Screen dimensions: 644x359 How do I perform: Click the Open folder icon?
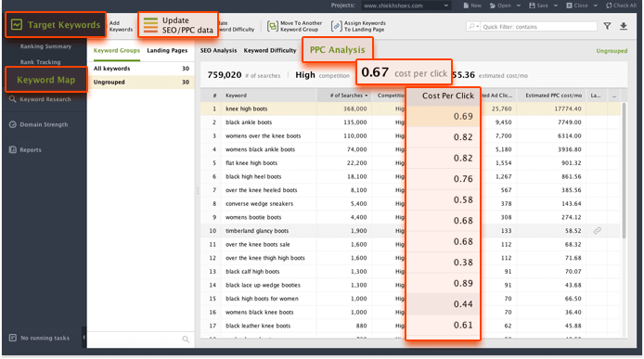coord(493,6)
